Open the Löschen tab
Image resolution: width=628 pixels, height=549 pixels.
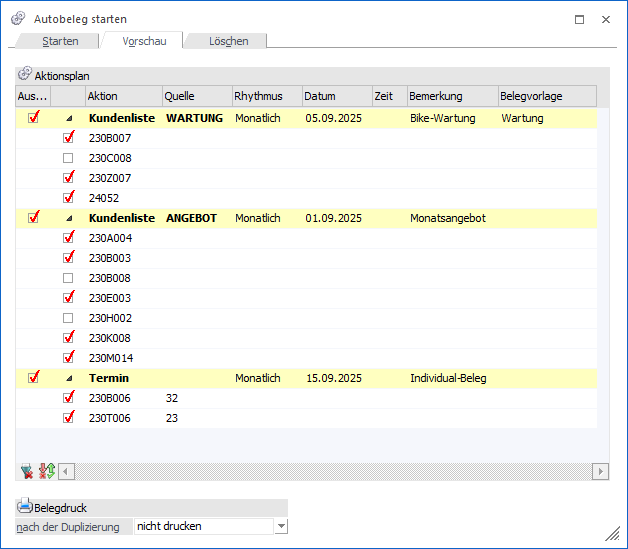[227, 41]
